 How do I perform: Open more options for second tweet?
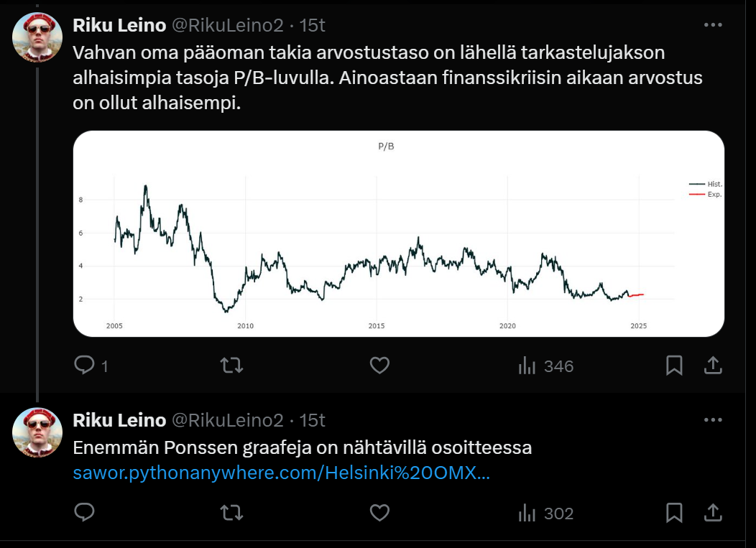click(x=713, y=419)
